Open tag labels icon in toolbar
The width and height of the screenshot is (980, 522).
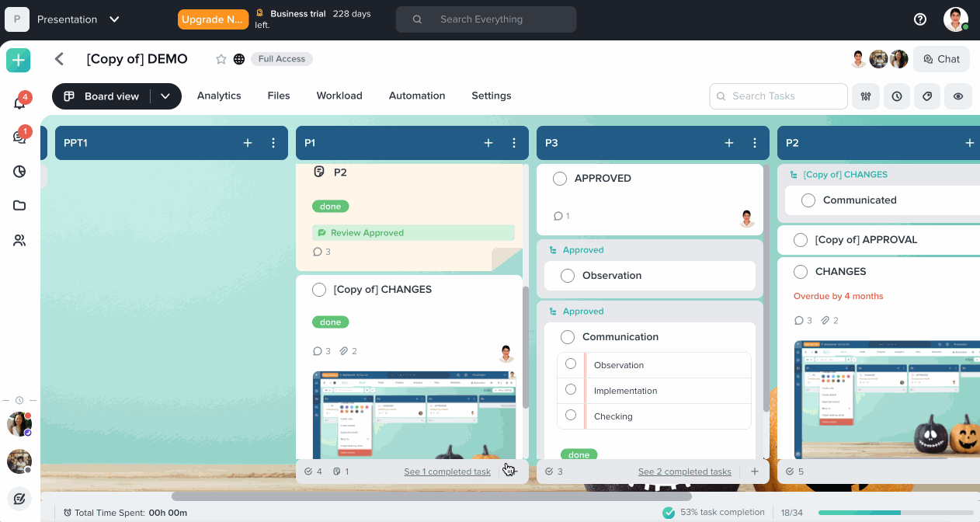point(927,96)
